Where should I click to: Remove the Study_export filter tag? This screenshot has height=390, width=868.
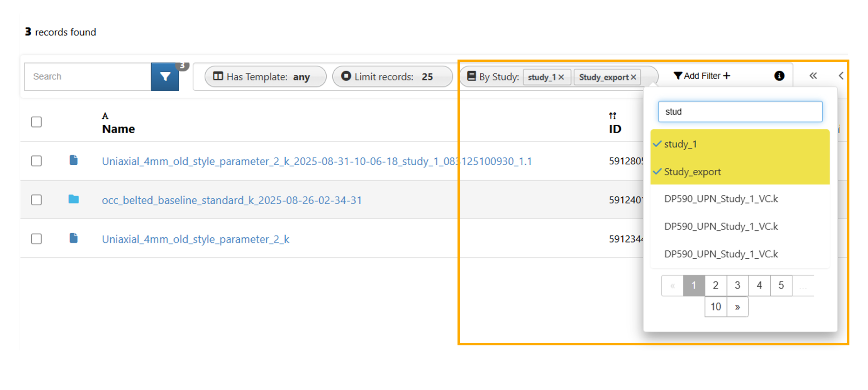pyautogui.click(x=633, y=77)
